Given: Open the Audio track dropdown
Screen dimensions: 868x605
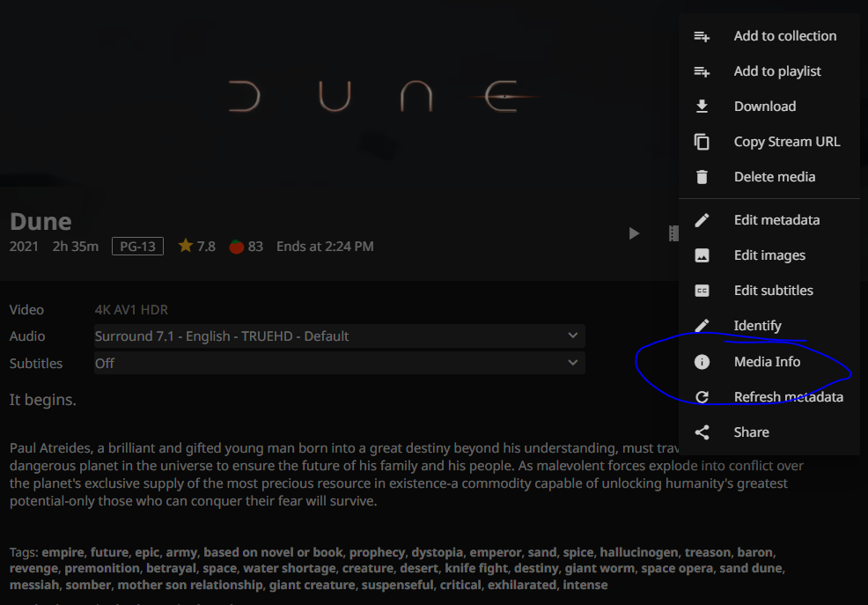Looking at the screenshot, I should click(339, 336).
